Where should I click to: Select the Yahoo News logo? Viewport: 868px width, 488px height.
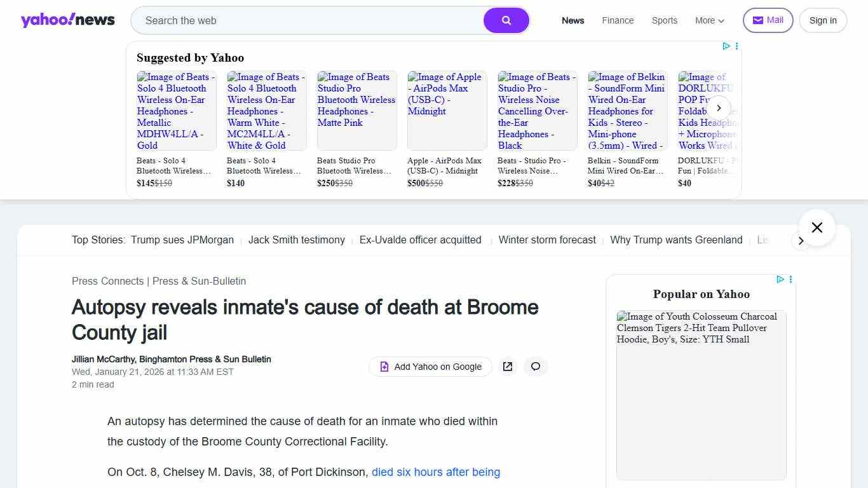67,20
